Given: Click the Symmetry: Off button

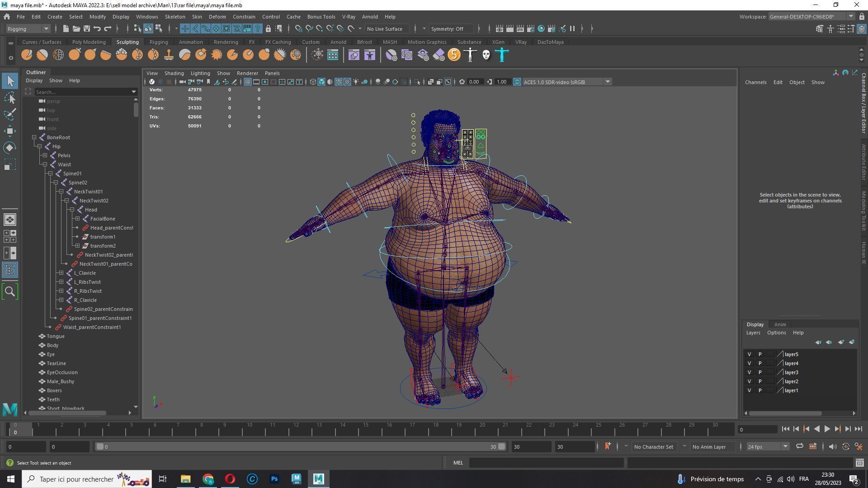Looking at the screenshot, I should click(x=452, y=29).
